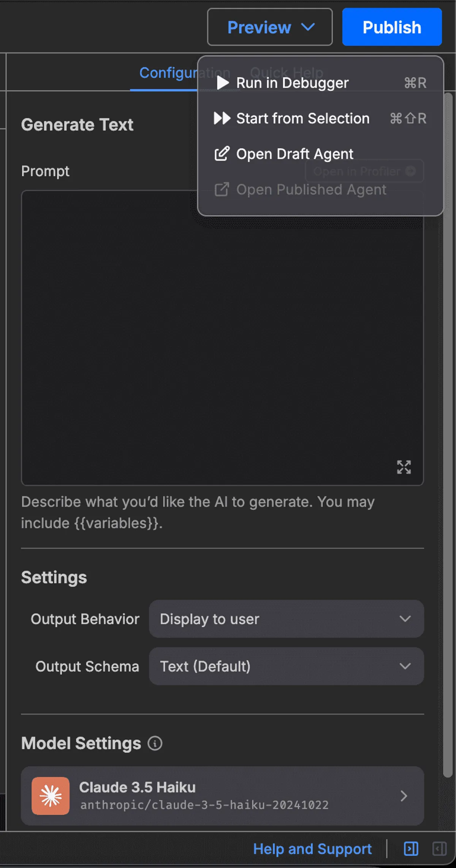Open the Output Schema dropdown
Image resolution: width=456 pixels, height=868 pixels.
coord(286,666)
